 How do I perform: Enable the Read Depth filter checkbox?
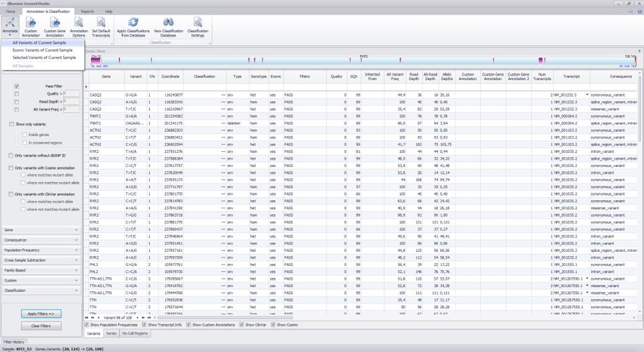16,101
